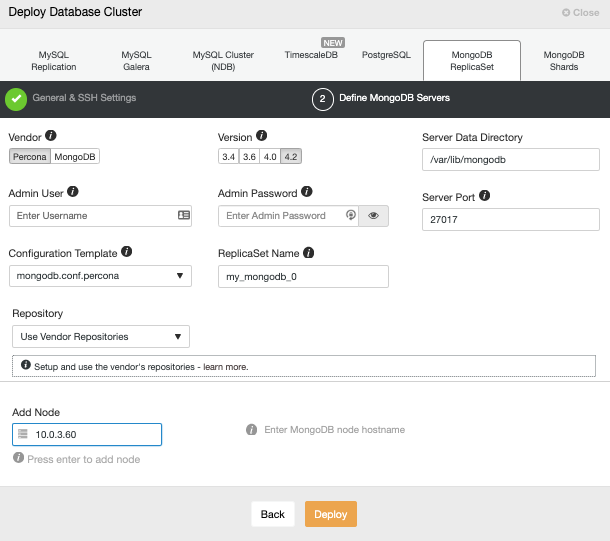Click the green General & SSH Settings checkmark

[16, 99]
